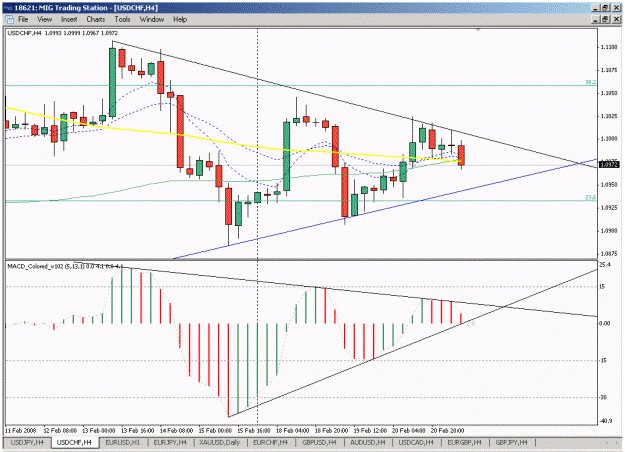Open the Window menu

tap(151, 19)
